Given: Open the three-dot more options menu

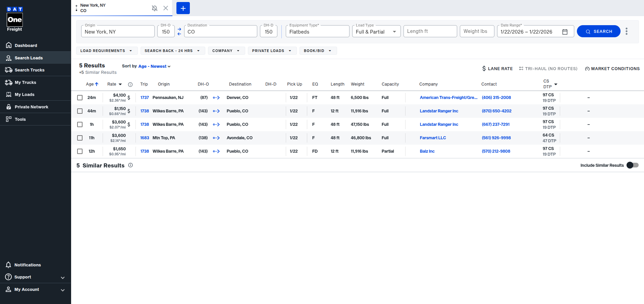Looking at the screenshot, I should tap(626, 32).
